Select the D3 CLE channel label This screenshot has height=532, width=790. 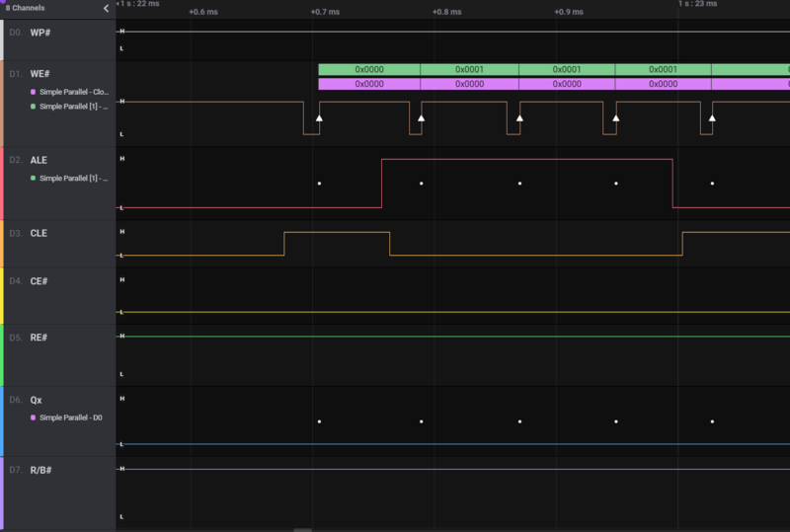coord(39,234)
